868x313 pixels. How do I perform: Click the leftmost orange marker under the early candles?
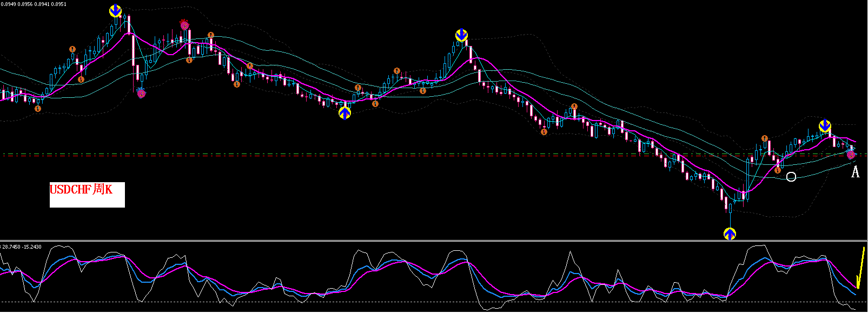(38, 109)
